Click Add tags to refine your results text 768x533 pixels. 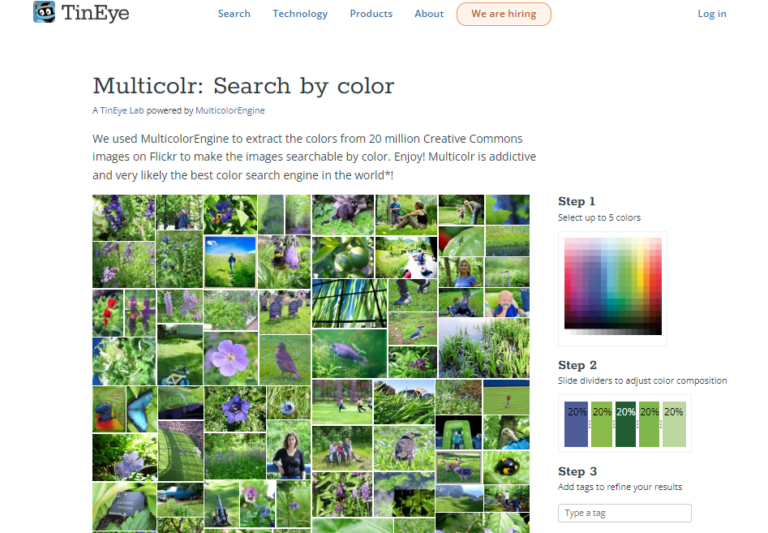click(620, 487)
